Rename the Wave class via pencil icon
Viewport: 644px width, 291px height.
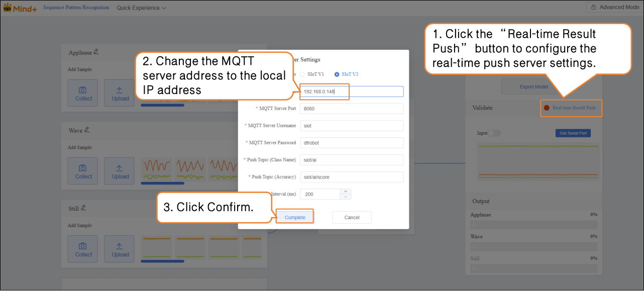[x=87, y=130]
